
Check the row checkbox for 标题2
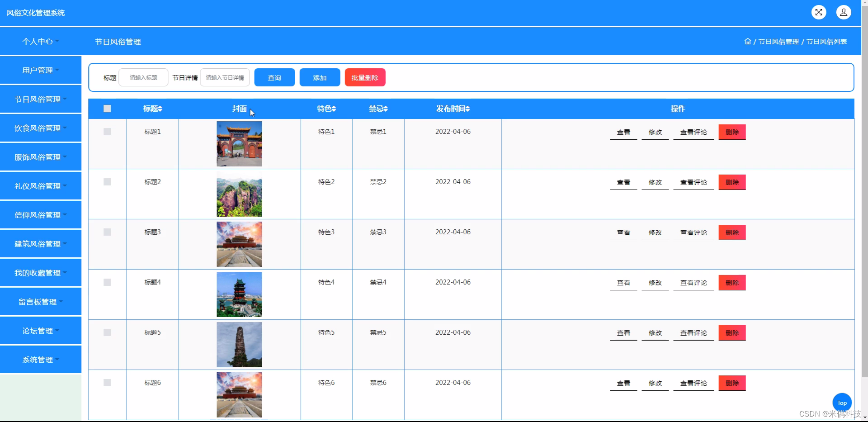pyautogui.click(x=107, y=182)
